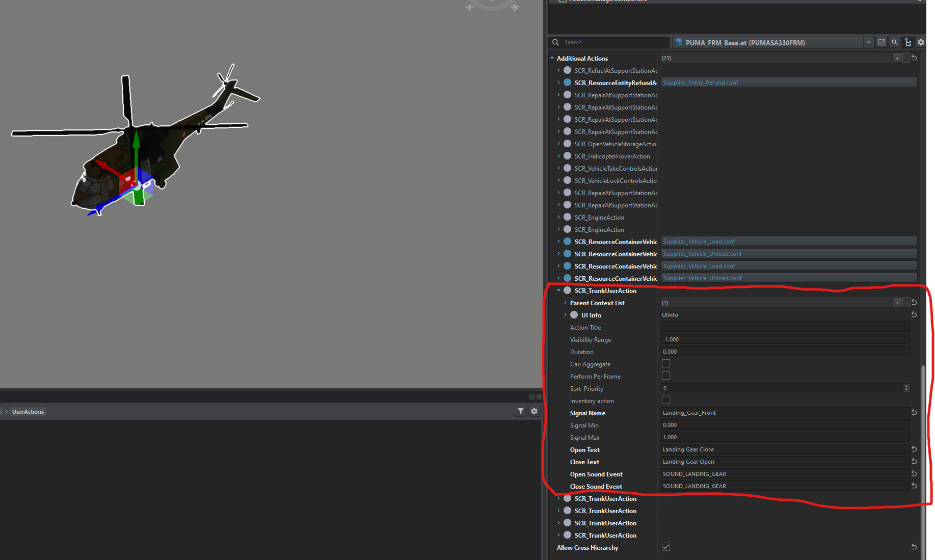
Task: Toggle the SCR_ResourceEntityRefund action circle
Action: [567, 83]
